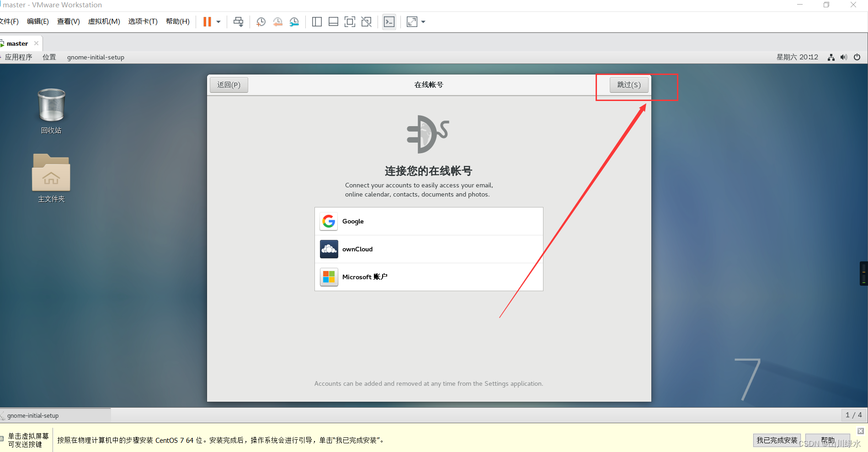This screenshot has height=452, width=868.
Task: Take a snapshot of the VM
Action: click(261, 21)
